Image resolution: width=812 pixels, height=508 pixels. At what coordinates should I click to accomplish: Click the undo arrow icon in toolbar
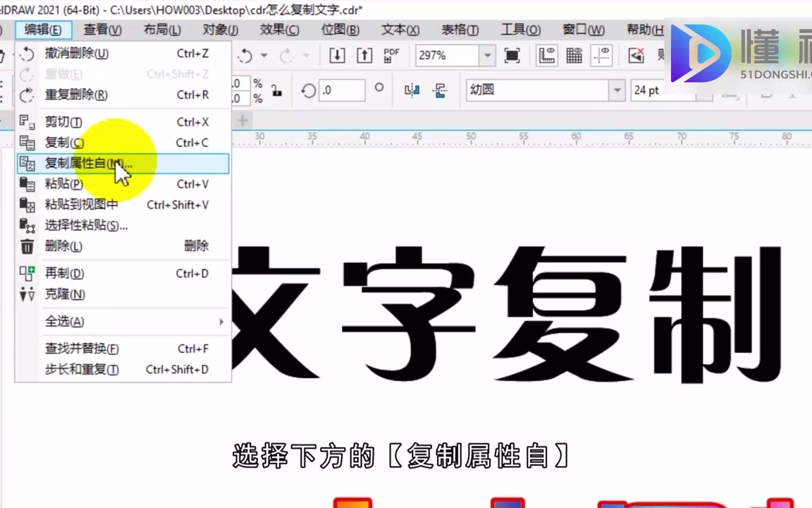click(x=245, y=56)
